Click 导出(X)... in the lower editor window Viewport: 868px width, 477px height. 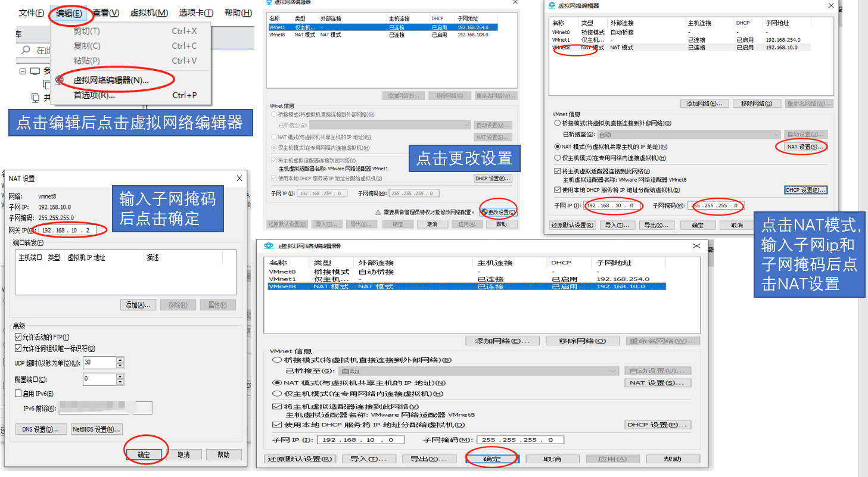(430, 459)
